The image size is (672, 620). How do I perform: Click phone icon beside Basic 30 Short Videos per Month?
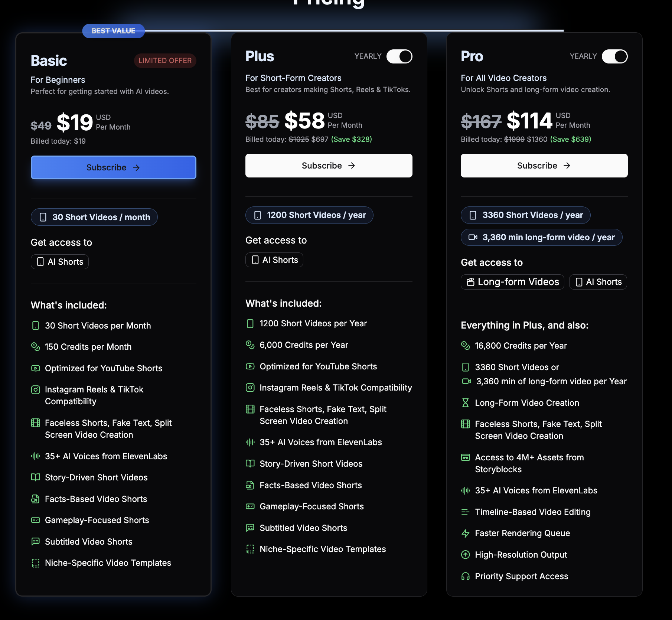point(36,326)
